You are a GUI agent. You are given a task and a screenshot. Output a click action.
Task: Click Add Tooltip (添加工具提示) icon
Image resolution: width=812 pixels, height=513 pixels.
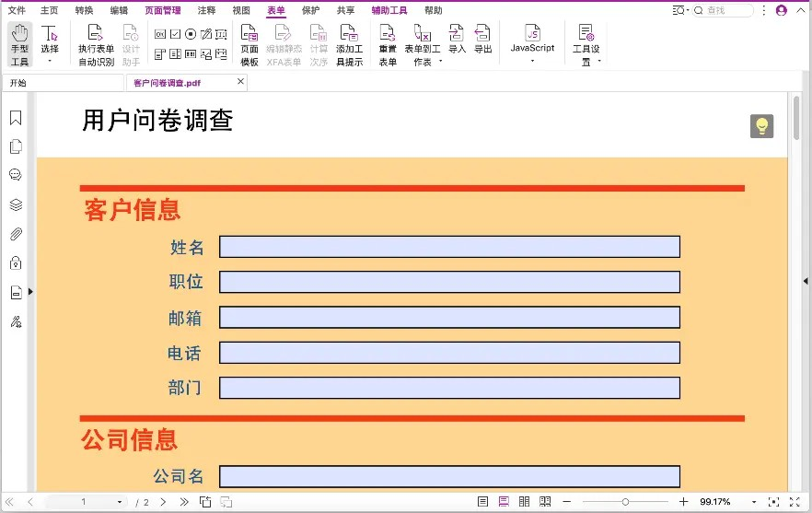pos(349,32)
